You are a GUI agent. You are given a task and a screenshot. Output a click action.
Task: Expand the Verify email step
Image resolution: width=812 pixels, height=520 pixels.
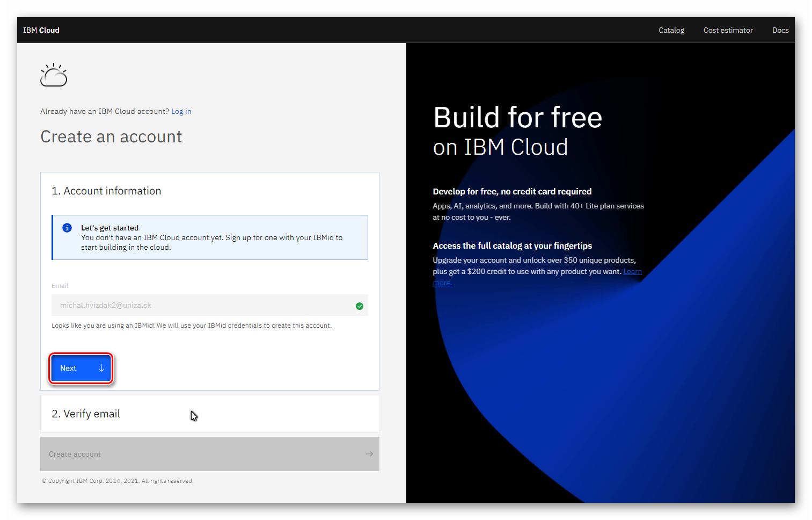86,414
